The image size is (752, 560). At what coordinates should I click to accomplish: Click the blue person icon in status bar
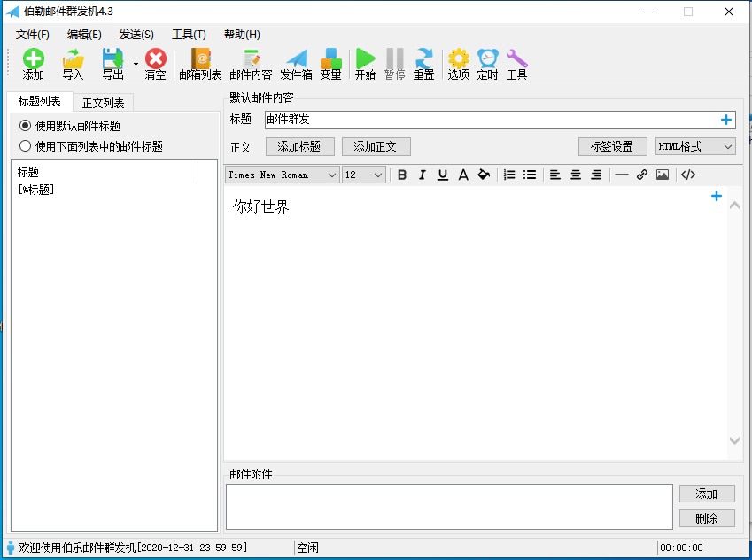click(x=11, y=547)
